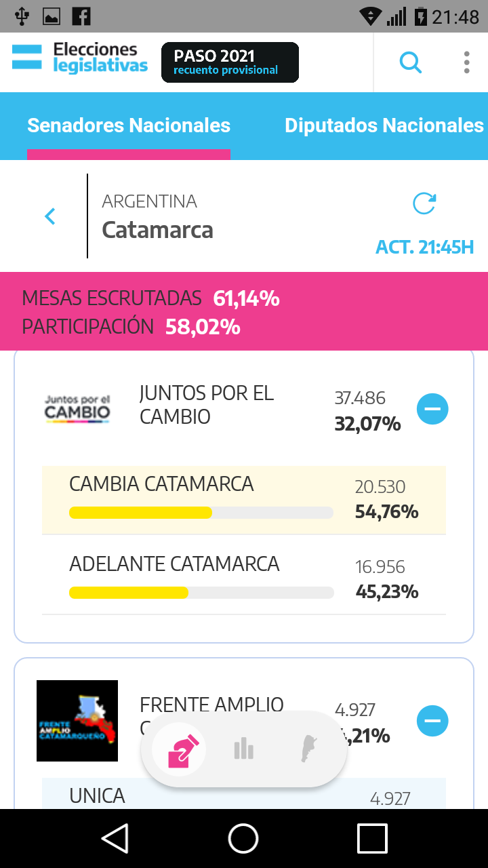Open the recent apps square button
The width and height of the screenshot is (488, 868).
coord(372,838)
